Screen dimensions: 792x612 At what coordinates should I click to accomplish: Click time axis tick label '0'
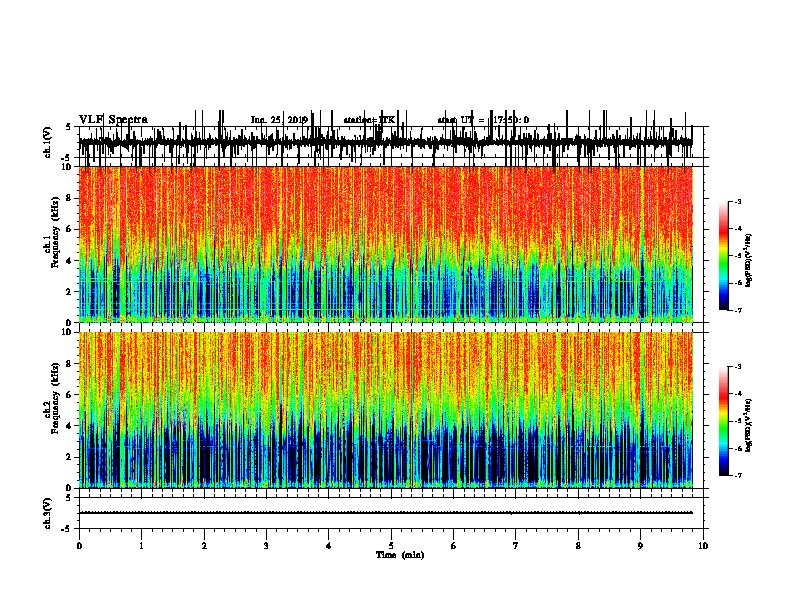79,546
